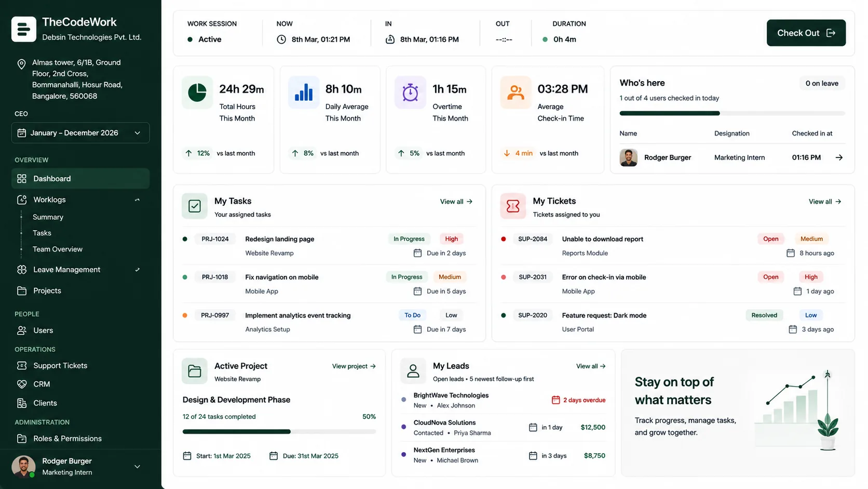868x489 pixels.
Task: Expand the Leave Management section chevron
Action: 138,270
